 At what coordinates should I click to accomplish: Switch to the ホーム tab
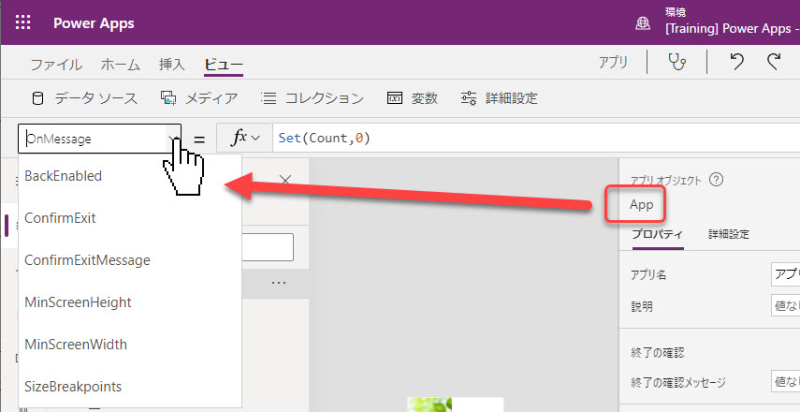click(120, 65)
